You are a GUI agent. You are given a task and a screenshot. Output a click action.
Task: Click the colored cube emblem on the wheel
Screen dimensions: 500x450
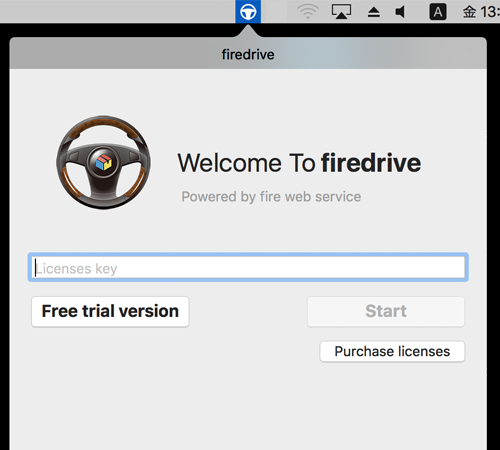pos(104,162)
